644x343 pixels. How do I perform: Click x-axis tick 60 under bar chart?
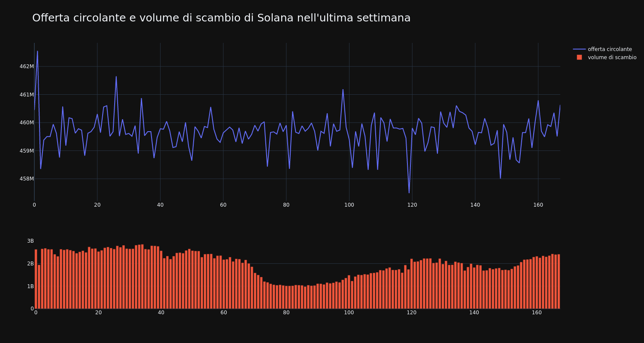(x=224, y=313)
